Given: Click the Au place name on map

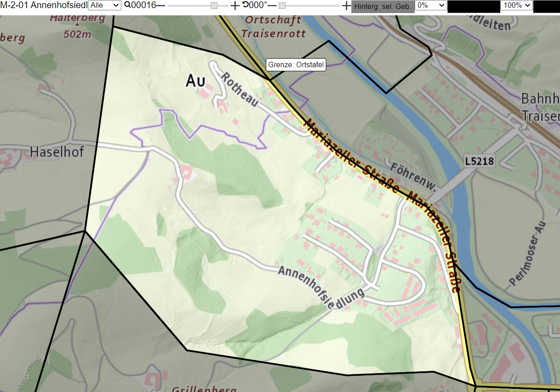Looking at the screenshot, I should click(x=195, y=81).
